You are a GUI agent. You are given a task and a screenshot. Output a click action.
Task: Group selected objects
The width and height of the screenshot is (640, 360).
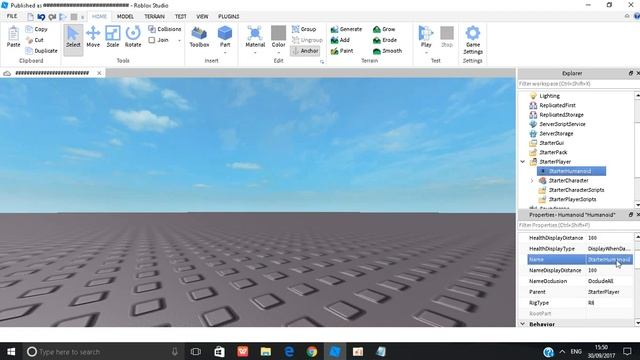pyautogui.click(x=304, y=29)
